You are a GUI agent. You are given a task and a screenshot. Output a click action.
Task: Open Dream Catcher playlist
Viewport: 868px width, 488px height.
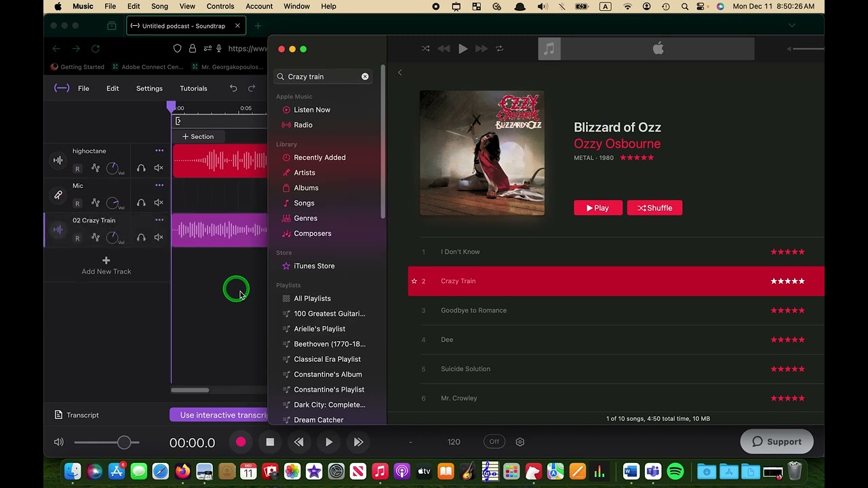[318, 420]
